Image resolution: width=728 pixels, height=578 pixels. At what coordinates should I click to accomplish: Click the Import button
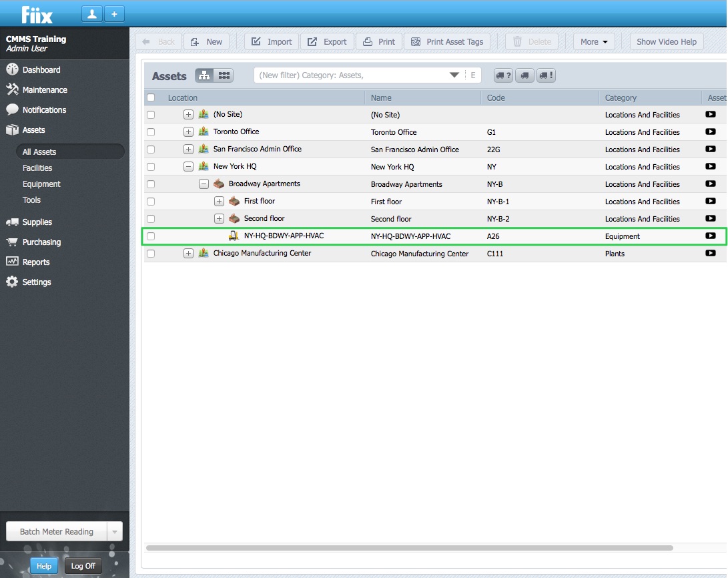272,42
